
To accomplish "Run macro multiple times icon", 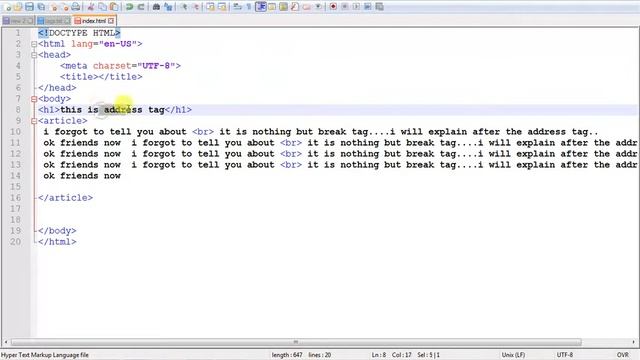I will 368,7.
